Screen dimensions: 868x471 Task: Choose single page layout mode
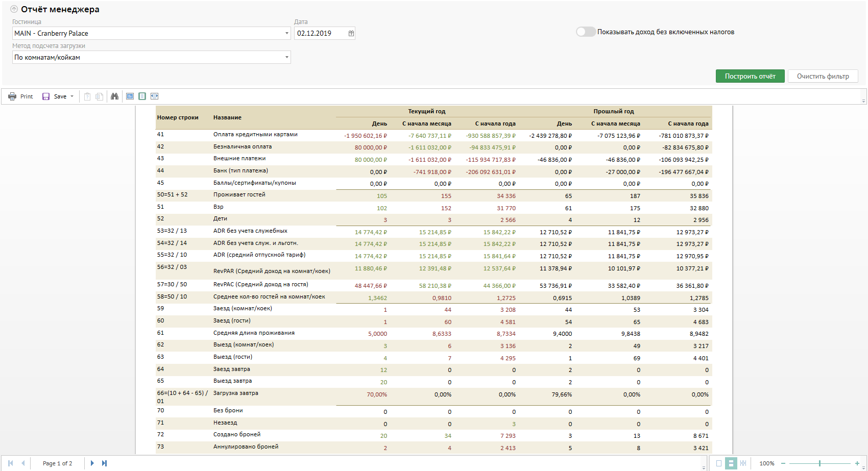[x=719, y=463]
